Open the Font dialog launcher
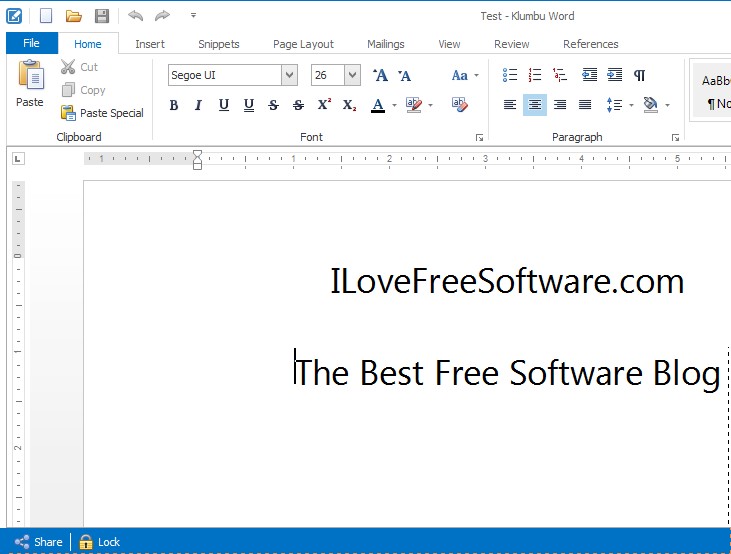 pos(479,138)
